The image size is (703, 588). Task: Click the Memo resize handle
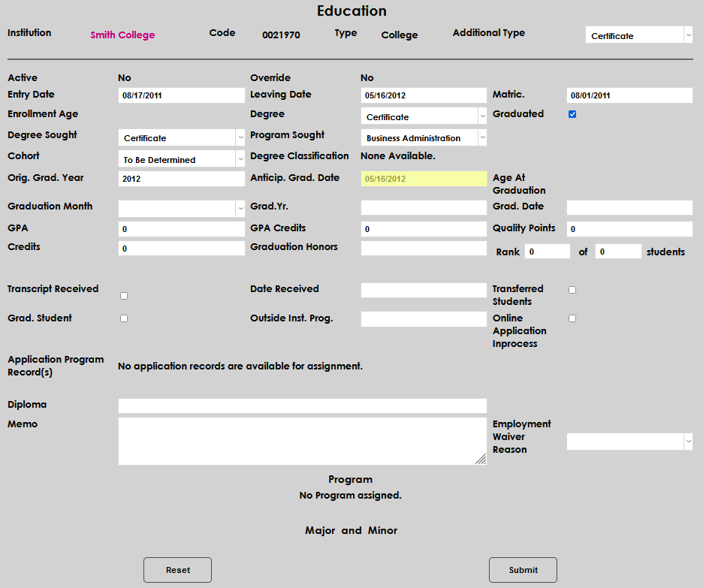pos(481,460)
